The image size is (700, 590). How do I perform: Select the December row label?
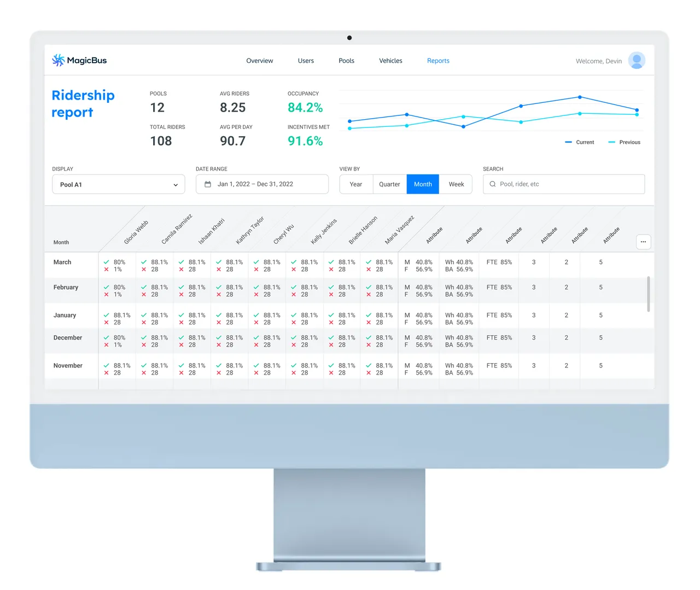click(68, 338)
